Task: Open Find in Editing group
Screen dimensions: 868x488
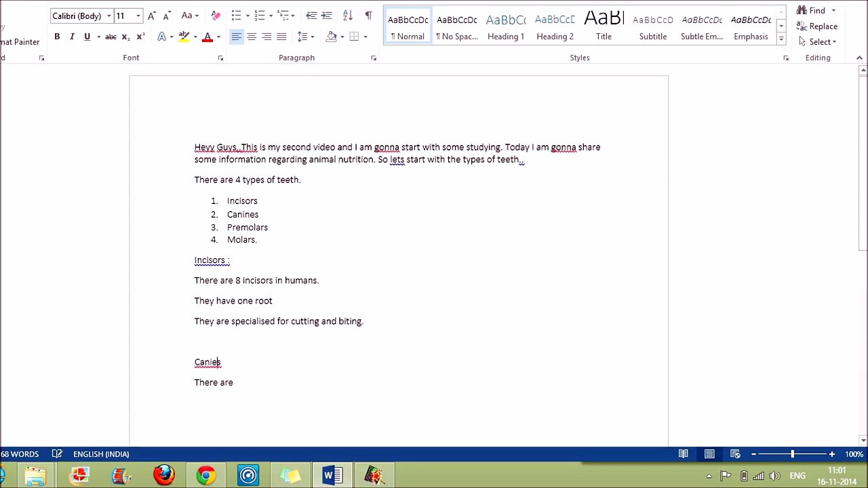Action: (811, 10)
